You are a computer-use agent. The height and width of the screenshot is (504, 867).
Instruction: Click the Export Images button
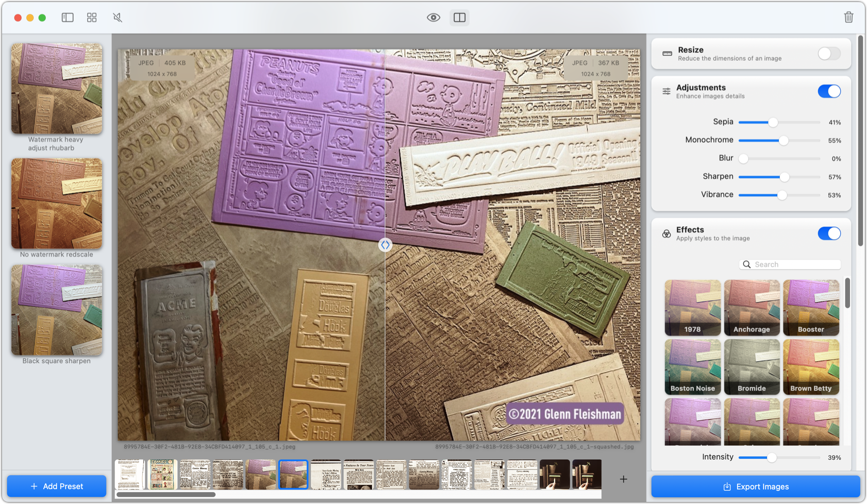[x=756, y=486]
